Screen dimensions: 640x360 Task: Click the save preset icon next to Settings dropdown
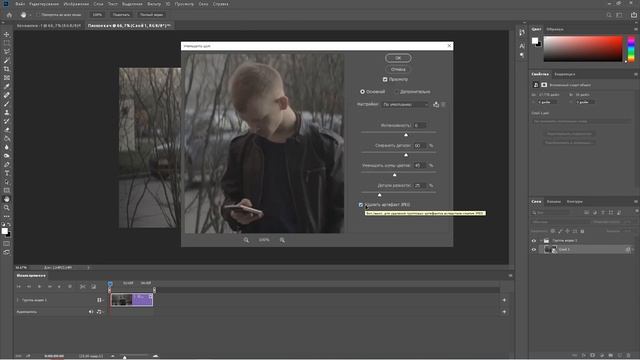(436, 104)
